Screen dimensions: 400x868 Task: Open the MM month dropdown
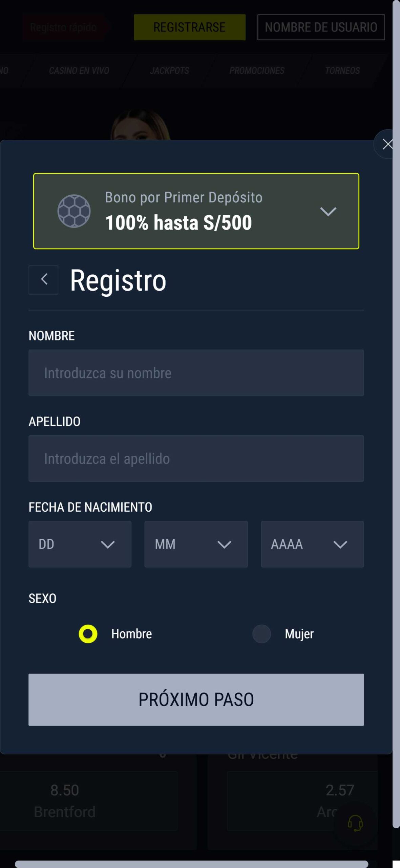tap(196, 544)
